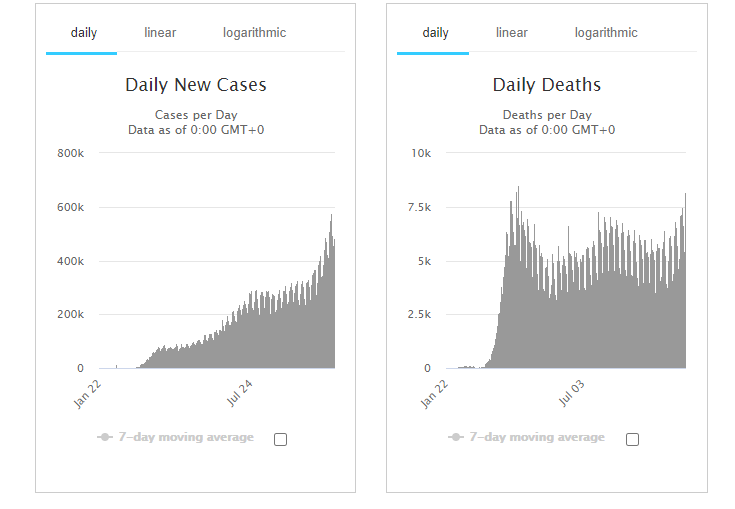Click the cases legend line marker icon
The image size is (735, 509).
(105, 437)
